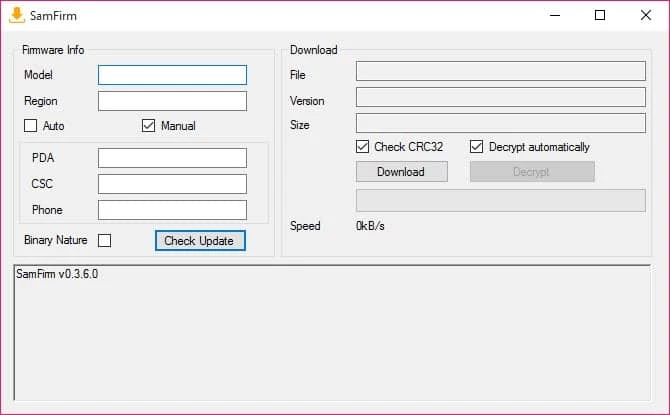Click the download progress bar
Screen dimensions: 670x415
click(500, 200)
